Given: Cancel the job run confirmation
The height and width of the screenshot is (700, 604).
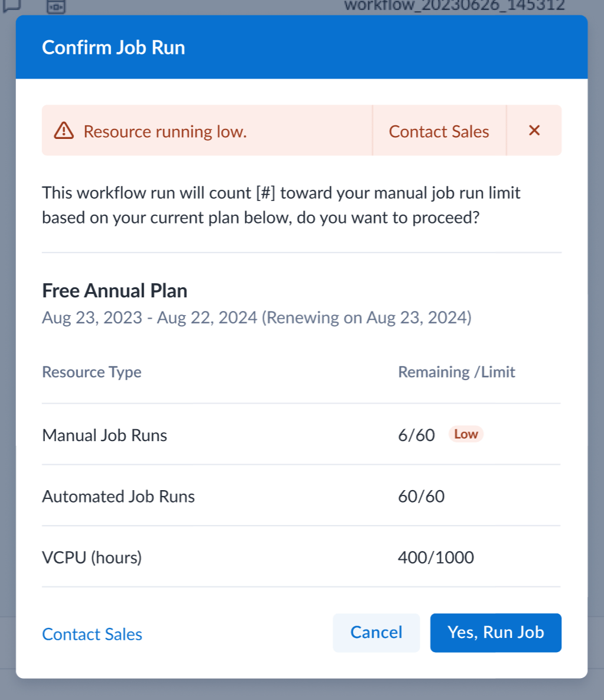Looking at the screenshot, I should pyautogui.click(x=376, y=633).
